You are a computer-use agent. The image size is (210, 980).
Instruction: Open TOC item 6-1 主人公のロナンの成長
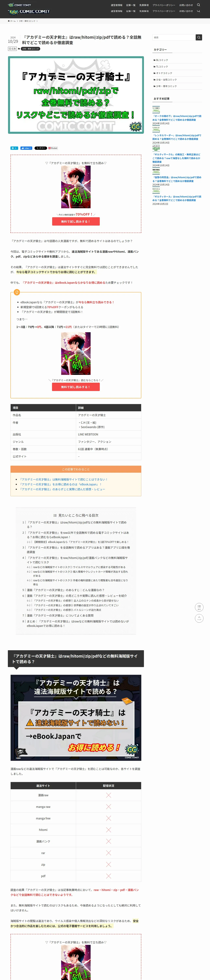[76, 601]
